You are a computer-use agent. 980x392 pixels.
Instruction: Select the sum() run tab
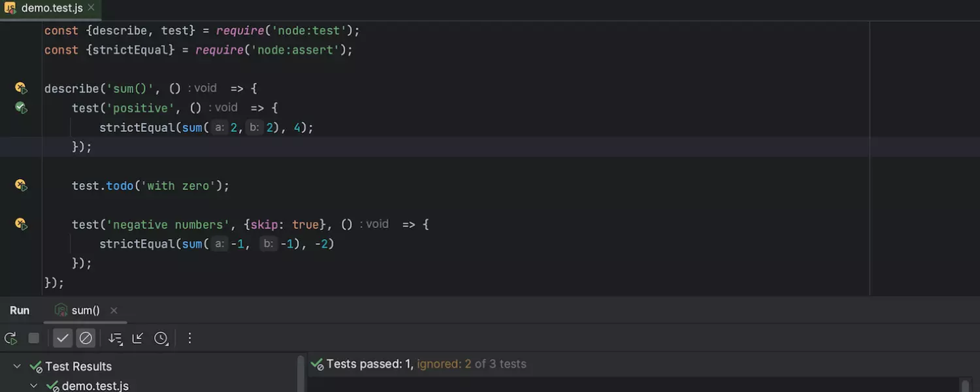pos(85,311)
